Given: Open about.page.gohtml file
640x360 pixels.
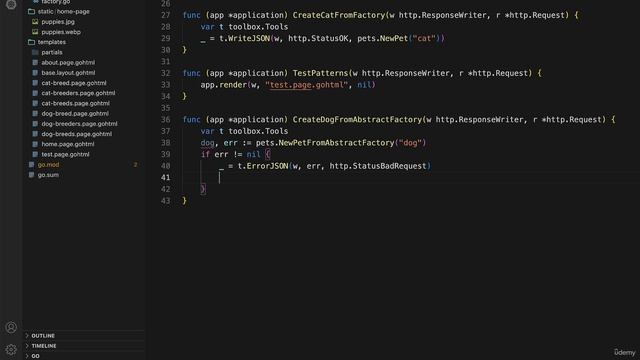Looking at the screenshot, I should (x=68, y=62).
